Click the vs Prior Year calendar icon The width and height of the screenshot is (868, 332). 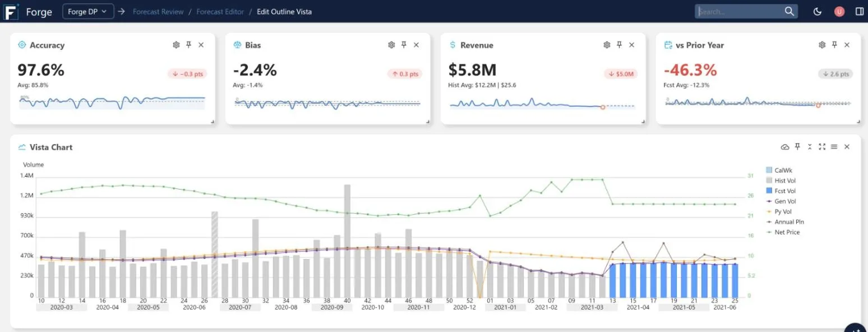click(668, 45)
